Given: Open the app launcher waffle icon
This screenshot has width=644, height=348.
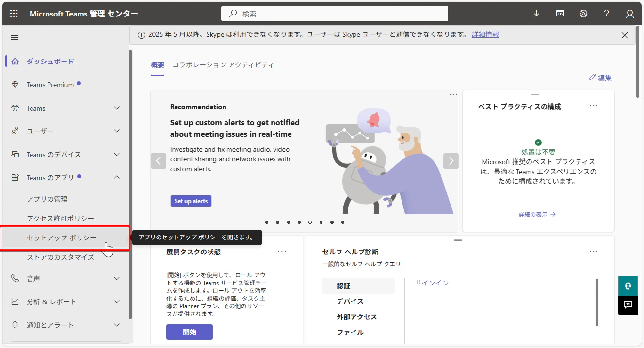Looking at the screenshot, I should click(x=14, y=14).
